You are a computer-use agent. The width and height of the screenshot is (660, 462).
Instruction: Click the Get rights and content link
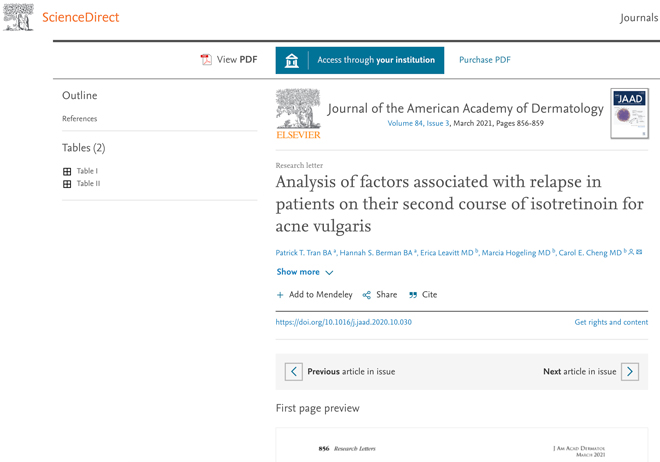click(611, 322)
